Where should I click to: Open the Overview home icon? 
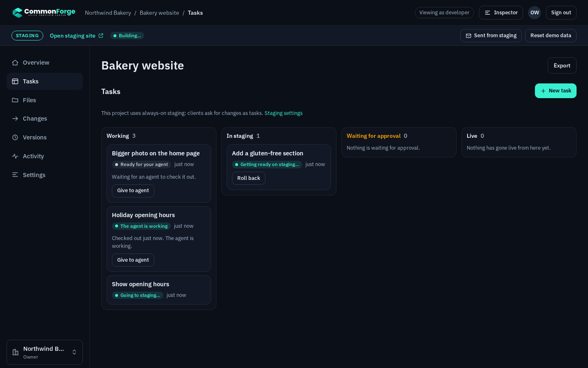[15, 63]
